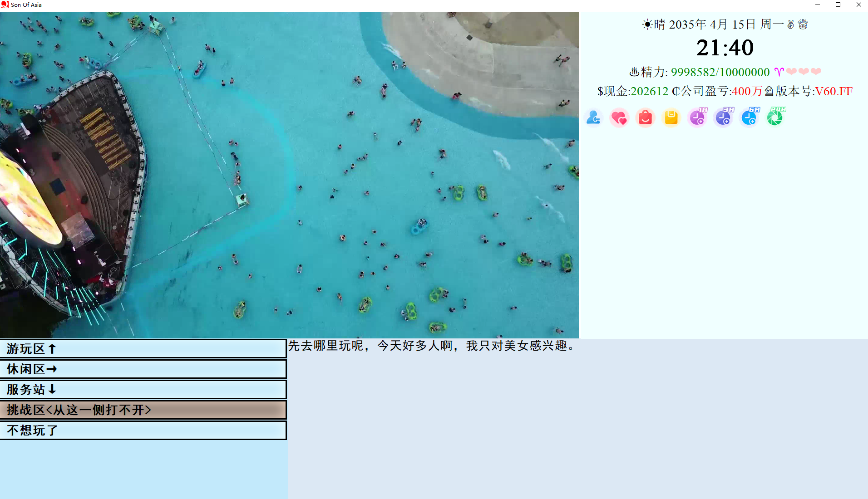
Task: Enter the 游玩区 play area
Action: click(143, 349)
